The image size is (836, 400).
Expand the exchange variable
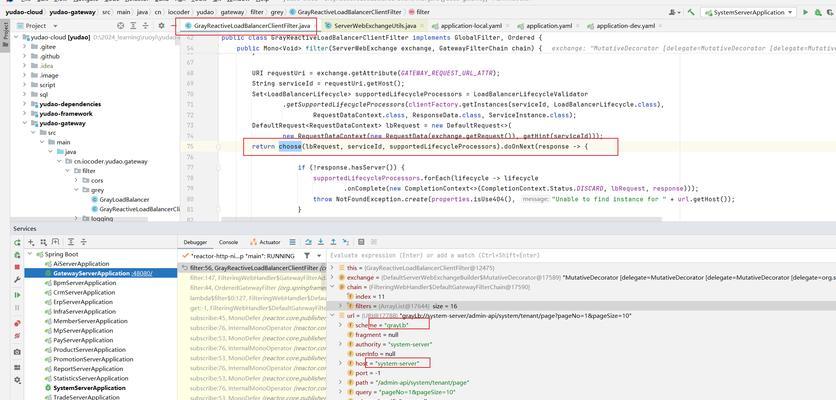coord(333,278)
